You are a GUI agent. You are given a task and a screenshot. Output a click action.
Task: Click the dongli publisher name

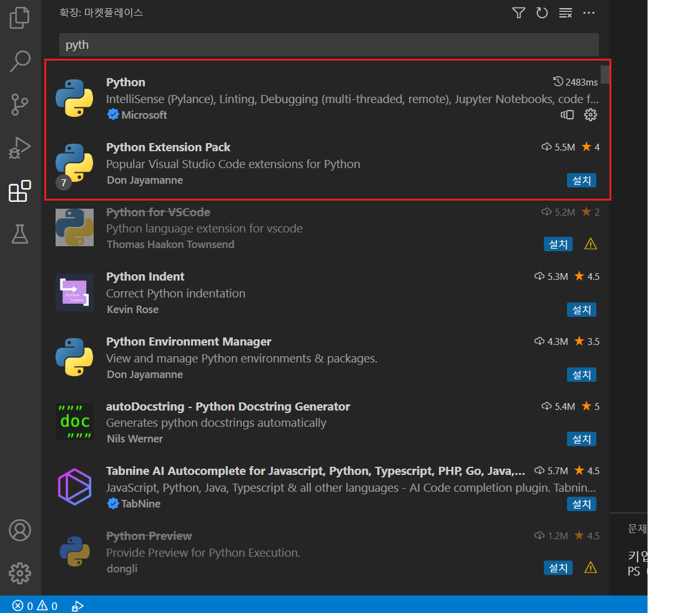[122, 568]
